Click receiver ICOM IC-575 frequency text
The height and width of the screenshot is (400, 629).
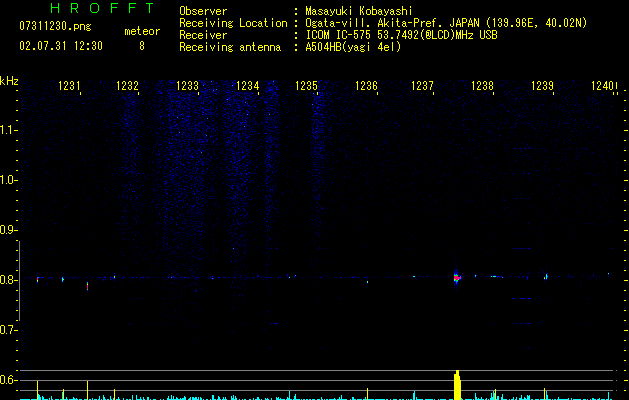401,35
